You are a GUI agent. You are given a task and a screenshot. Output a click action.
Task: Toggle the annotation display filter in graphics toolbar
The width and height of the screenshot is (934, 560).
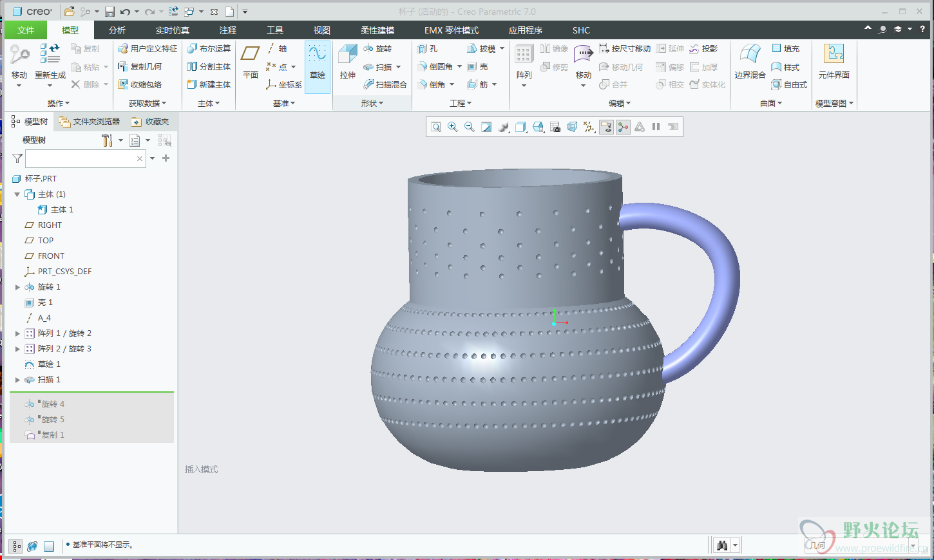(x=606, y=127)
